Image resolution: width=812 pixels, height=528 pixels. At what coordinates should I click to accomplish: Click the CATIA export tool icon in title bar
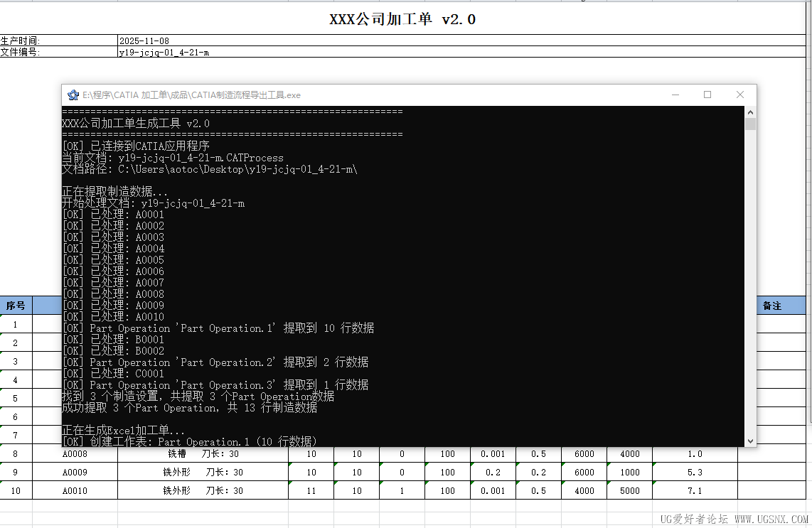pos(73,95)
